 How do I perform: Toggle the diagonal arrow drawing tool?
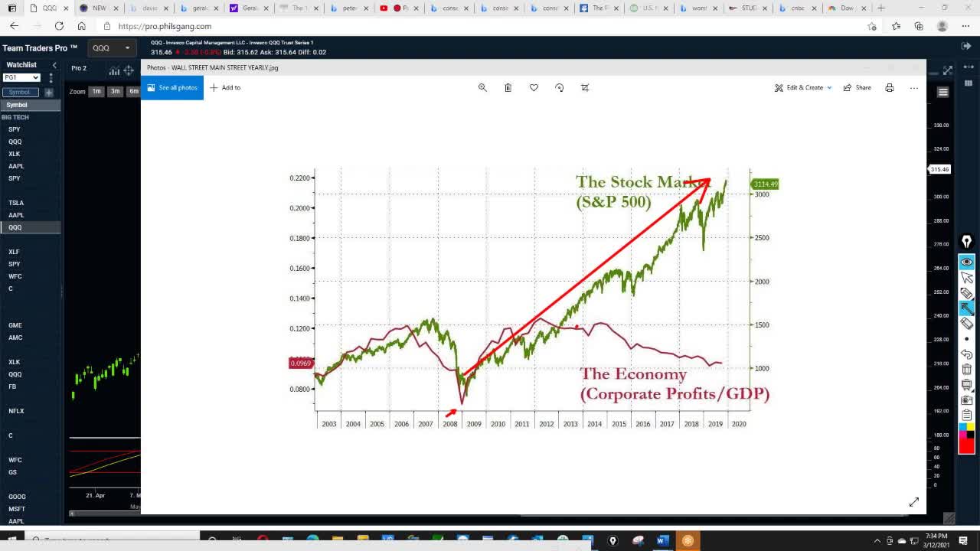[966, 308]
